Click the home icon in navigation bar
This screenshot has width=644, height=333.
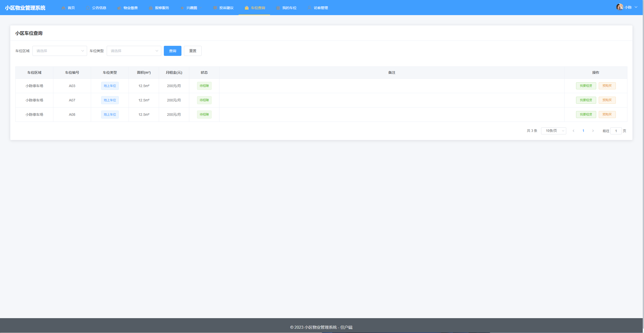(63, 8)
